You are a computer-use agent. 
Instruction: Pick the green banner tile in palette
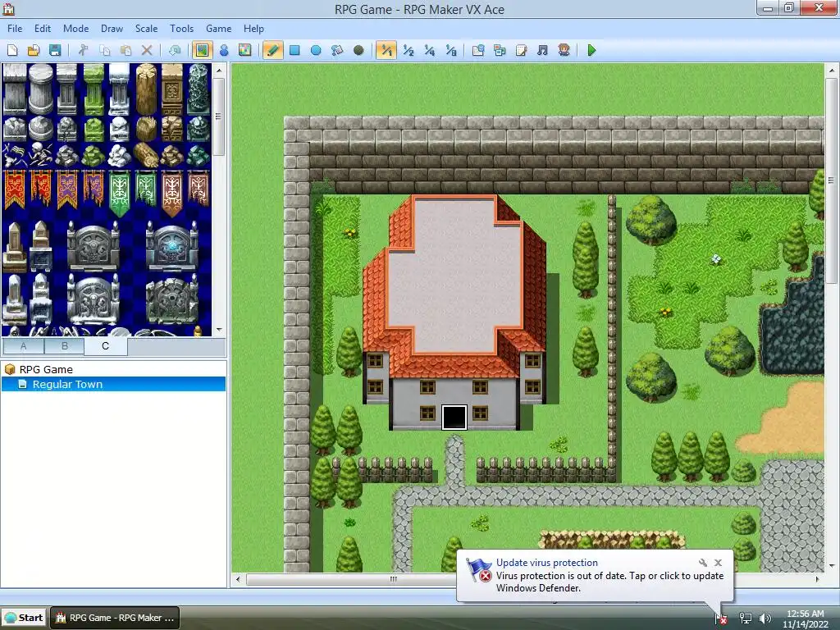(x=120, y=192)
